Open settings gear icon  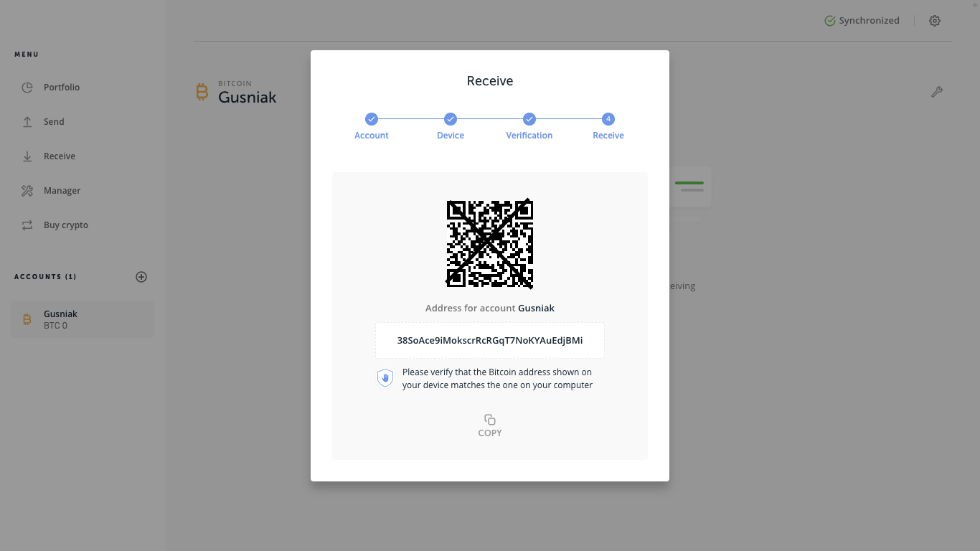[x=934, y=21]
